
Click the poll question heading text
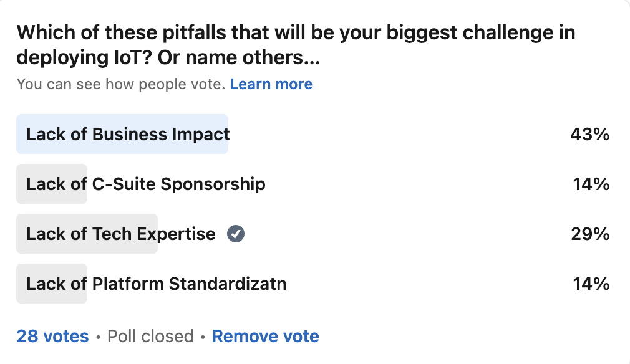[x=296, y=45]
